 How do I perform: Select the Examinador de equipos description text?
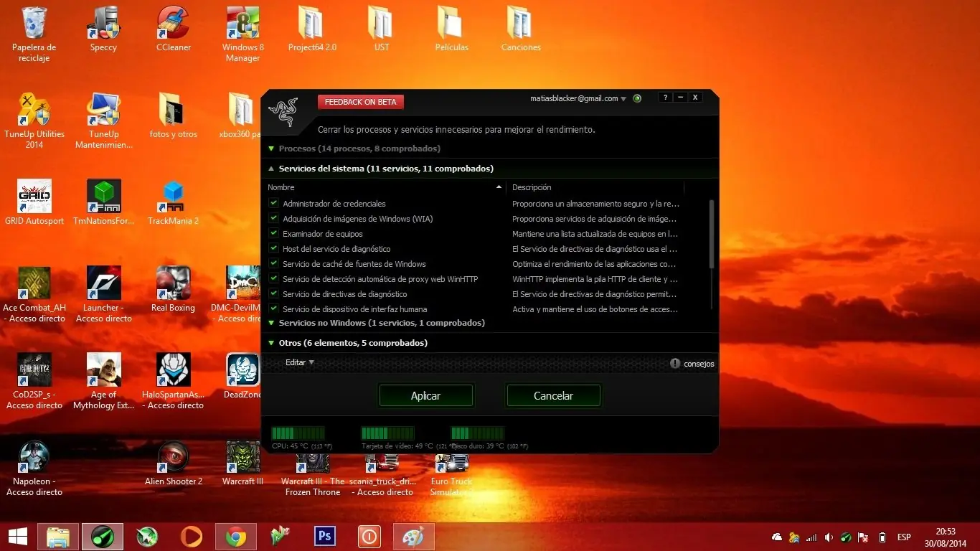595,234
